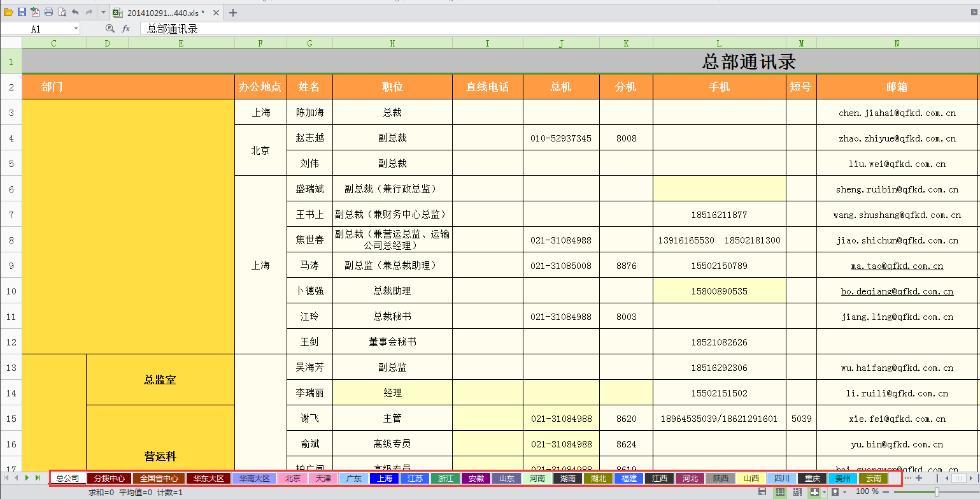Viewport: 980px width, 499px height.
Task: Print the workbook using the printer icon
Action: [48, 12]
